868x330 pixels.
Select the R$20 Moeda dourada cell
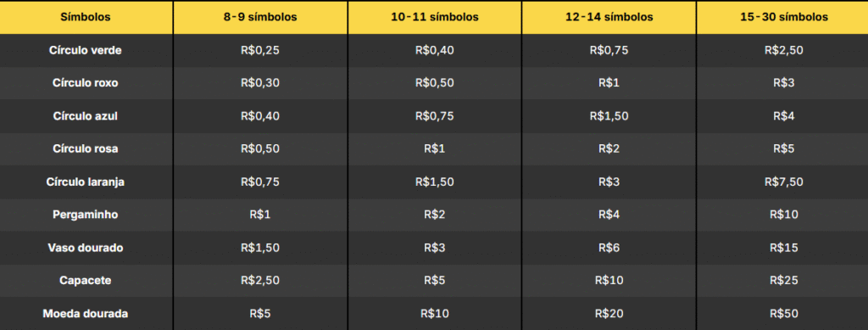click(609, 314)
